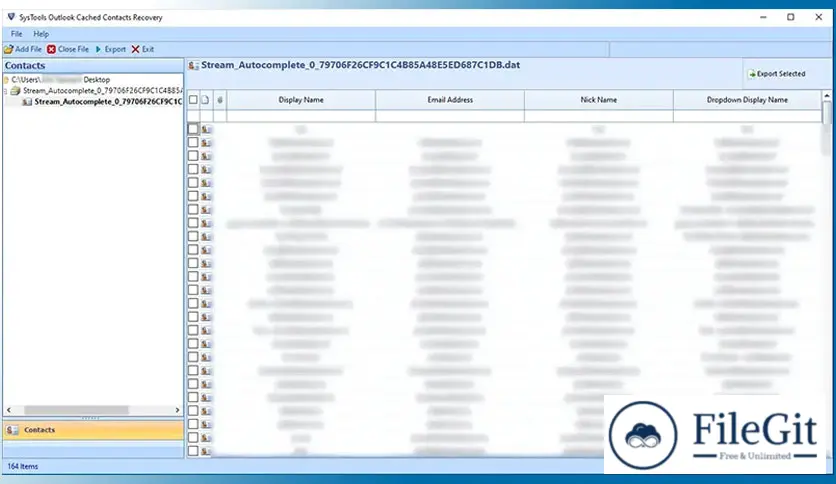This screenshot has height=484, width=836.
Task: Click the document type column header icon
Action: pos(205,100)
